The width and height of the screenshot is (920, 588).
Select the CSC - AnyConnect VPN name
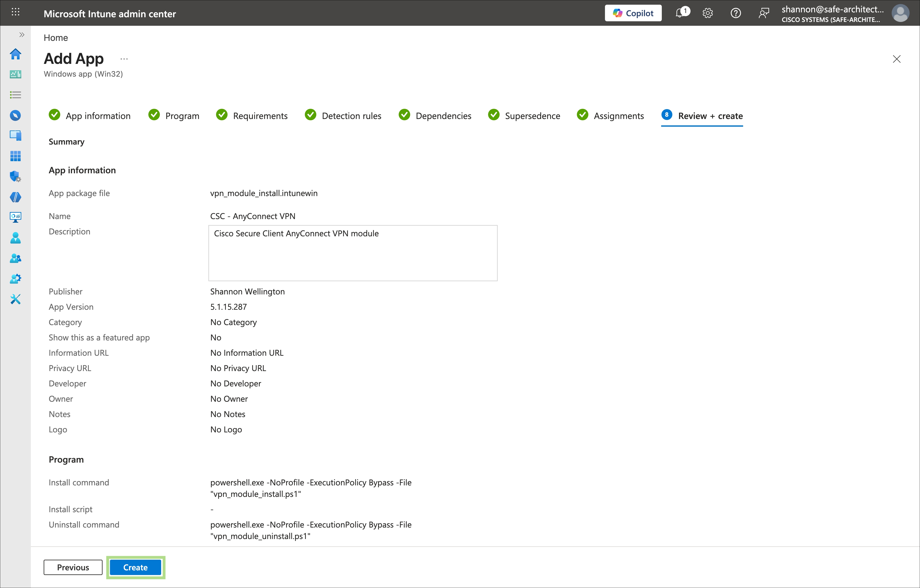252,216
